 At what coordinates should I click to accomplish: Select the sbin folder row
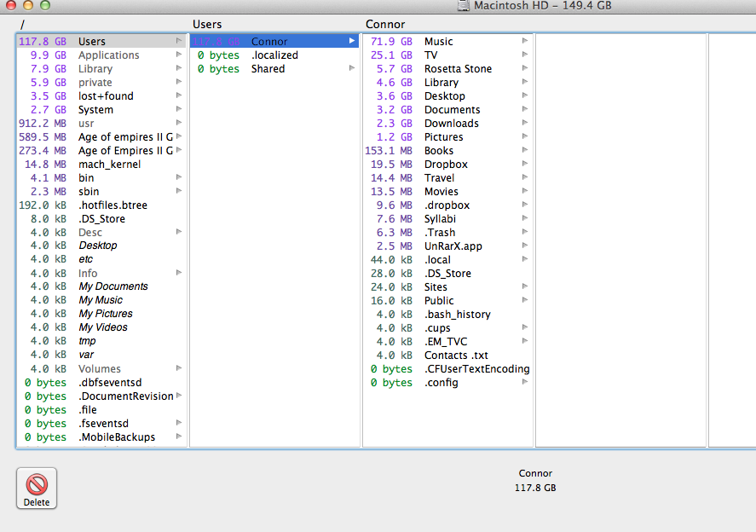pos(101,192)
